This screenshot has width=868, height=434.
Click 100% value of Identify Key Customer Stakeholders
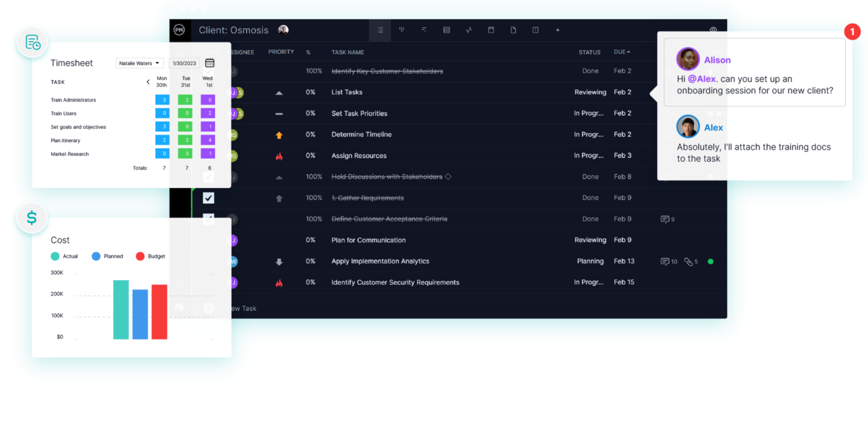[x=314, y=71]
